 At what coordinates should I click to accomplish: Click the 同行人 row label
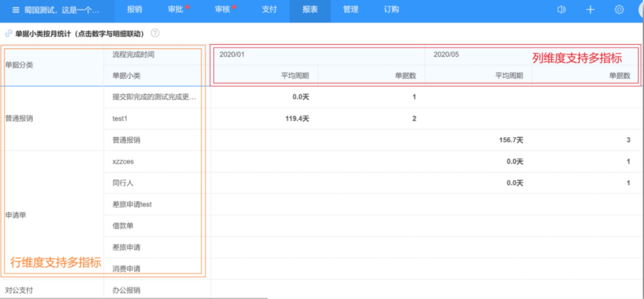(123, 183)
